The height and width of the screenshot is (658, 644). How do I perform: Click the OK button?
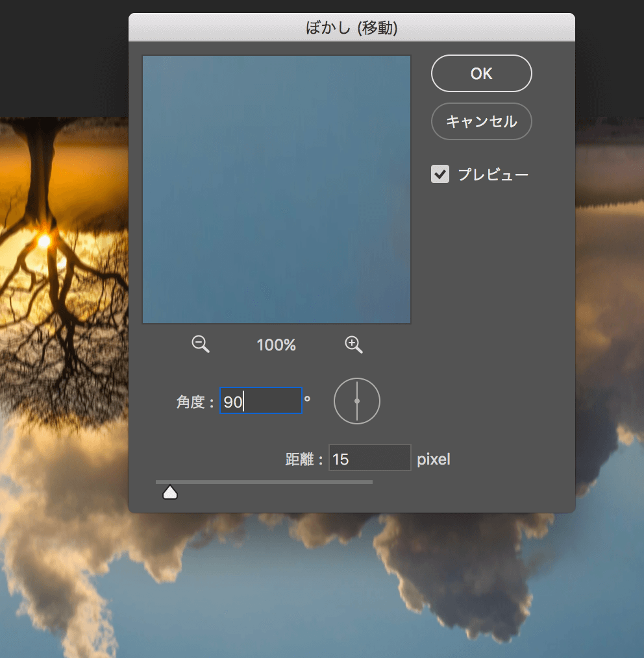point(481,73)
